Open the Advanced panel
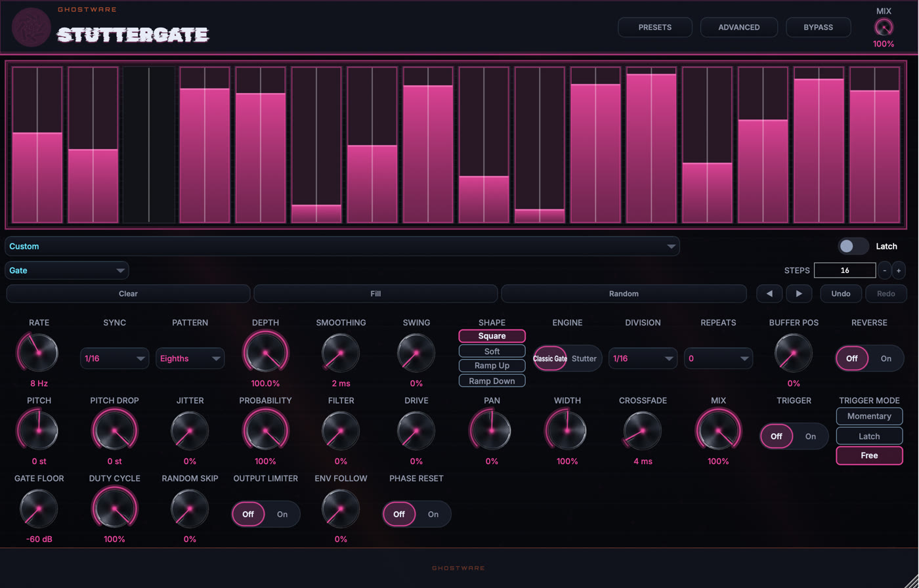Image resolution: width=919 pixels, height=588 pixels. [739, 27]
